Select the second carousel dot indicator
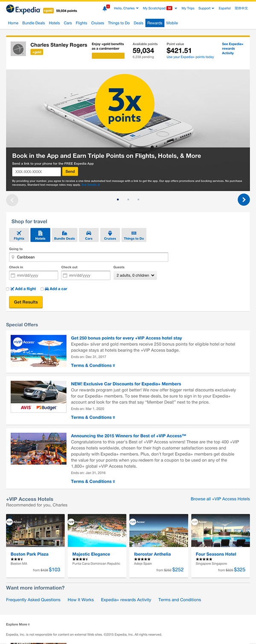The image size is (256, 644). [x=128, y=199]
